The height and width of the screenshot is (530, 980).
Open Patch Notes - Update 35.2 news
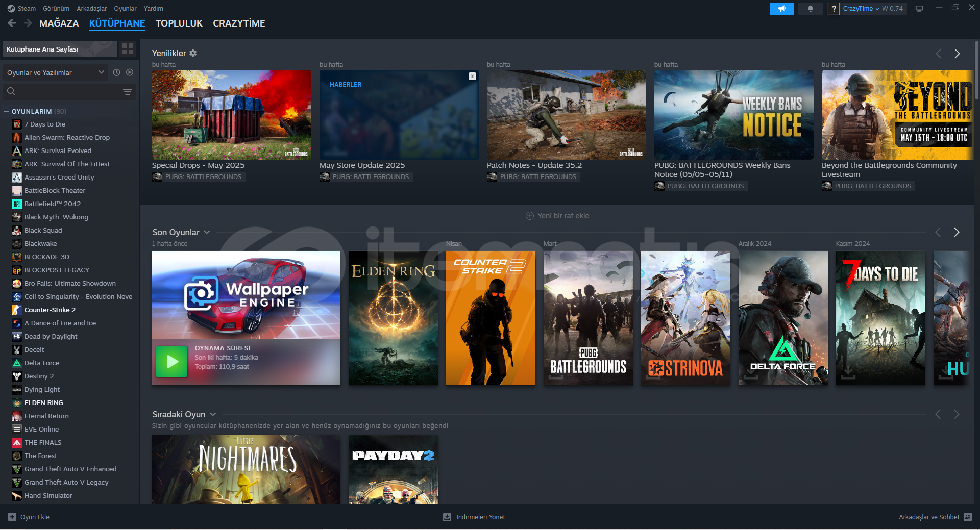pos(566,115)
